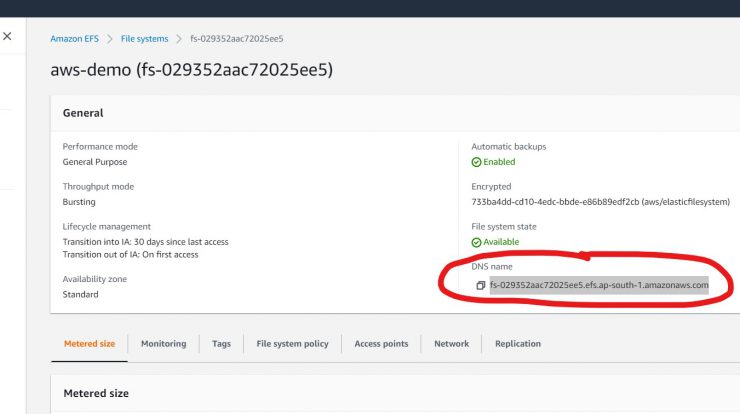Switch to the Monitoring tab
The image size is (740, 414).
(x=163, y=344)
